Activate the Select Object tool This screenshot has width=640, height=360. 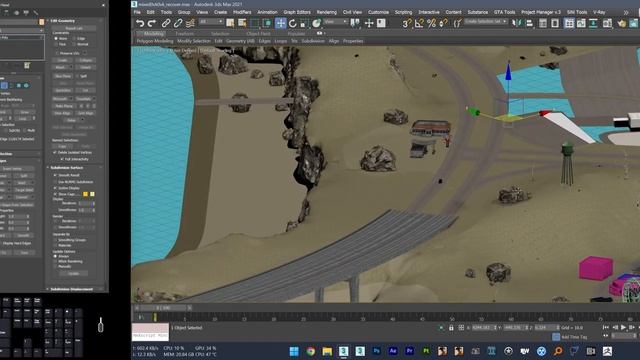pyautogui.click(x=230, y=23)
